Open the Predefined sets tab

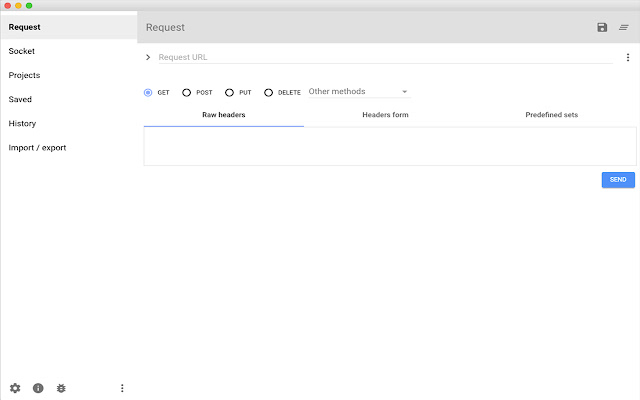coord(551,115)
